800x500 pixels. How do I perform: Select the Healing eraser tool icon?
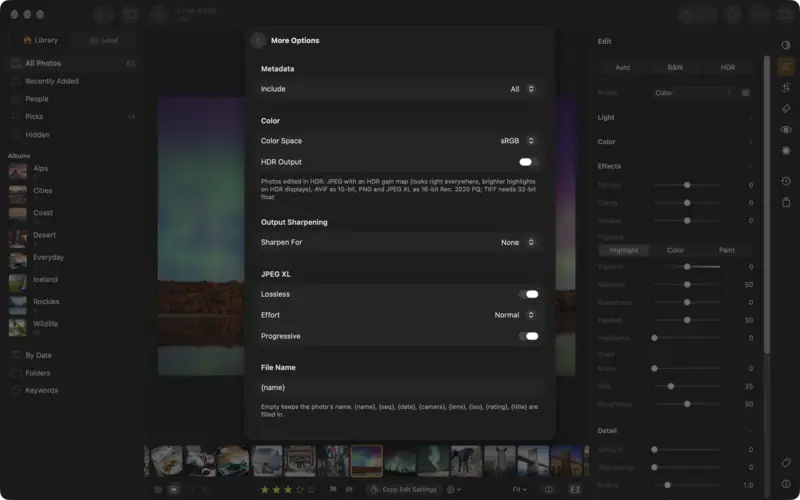pyautogui.click(x=786, y=109)
